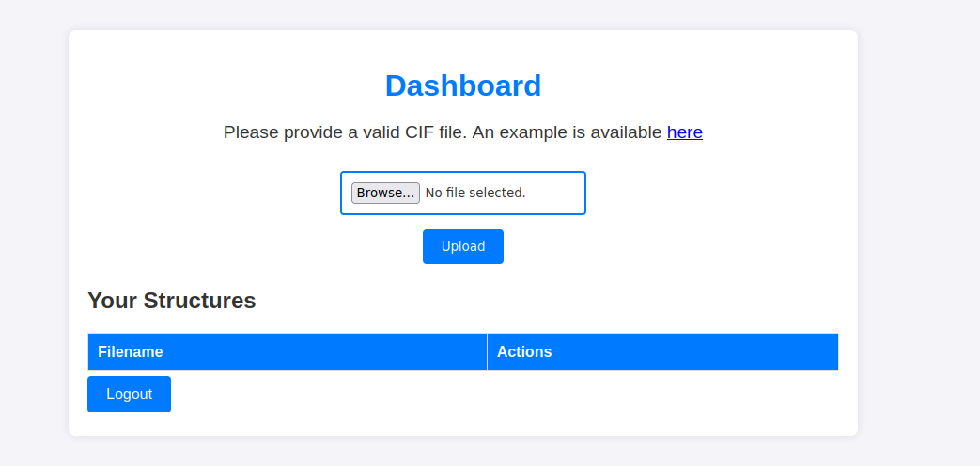Click the gray page background left of card
The width and height of the screenshot is (980, 466).
[x=33, y=235]
